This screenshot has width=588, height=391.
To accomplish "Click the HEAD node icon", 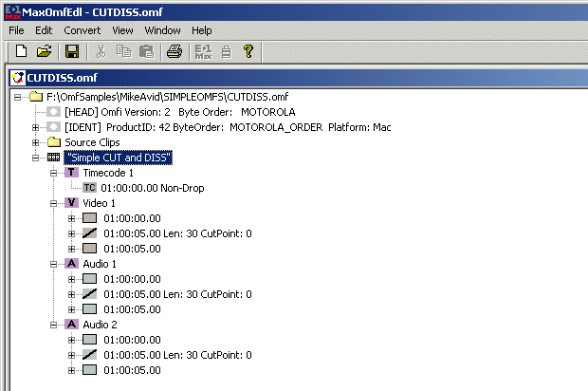I will [53, 112].
